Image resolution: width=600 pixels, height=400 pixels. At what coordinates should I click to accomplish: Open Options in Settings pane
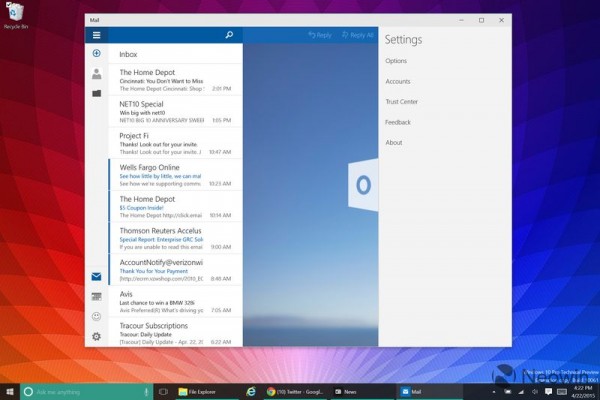coord(396,61)
